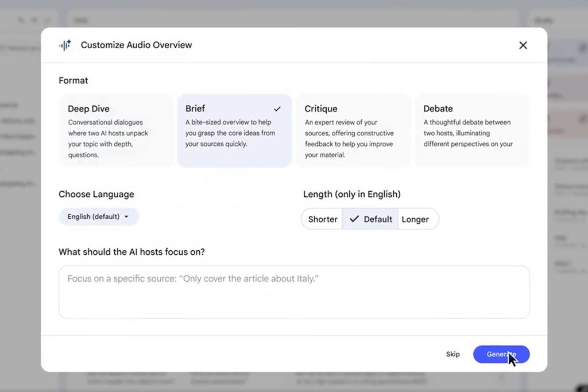Select the Brief format card
Viewport: 588px width, 392px height.
235,131
